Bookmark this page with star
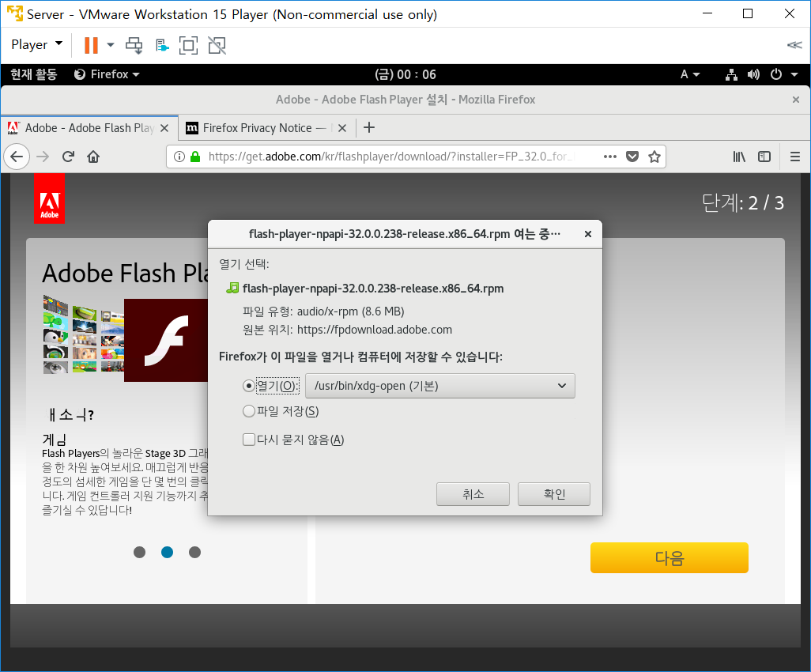This screenshot has width=811, height=672. [x=654, y=157]
